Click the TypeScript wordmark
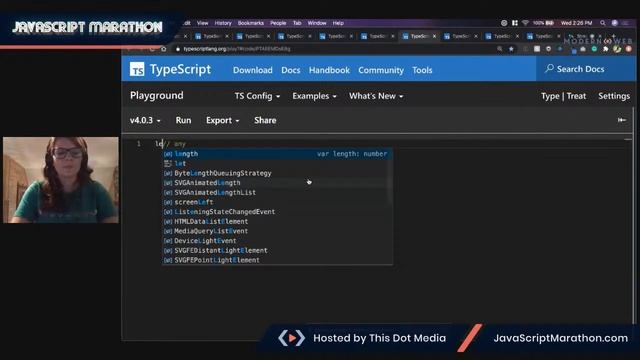This screenshot has width=640, height=360. point(180,69)
